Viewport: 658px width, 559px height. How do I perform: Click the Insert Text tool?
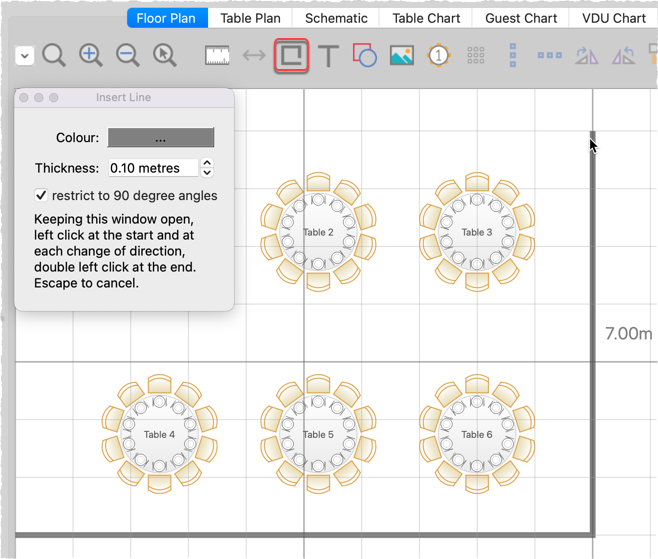[x=328, y=55]
